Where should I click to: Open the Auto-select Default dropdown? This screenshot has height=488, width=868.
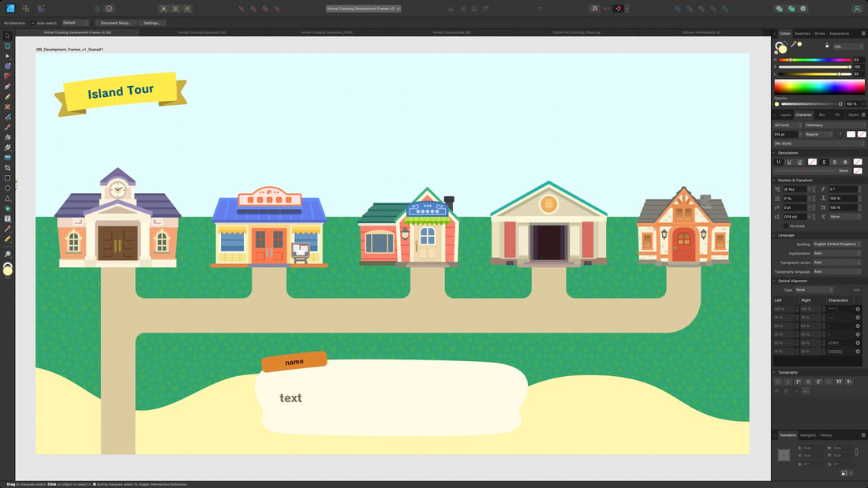point(75,23)
